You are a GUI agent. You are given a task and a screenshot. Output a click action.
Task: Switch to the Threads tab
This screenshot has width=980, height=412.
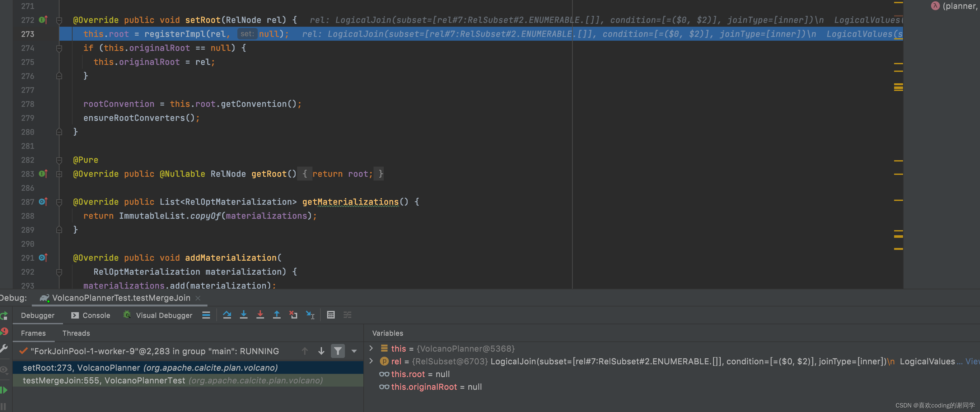pyautogui.click(x=76, y=333)
